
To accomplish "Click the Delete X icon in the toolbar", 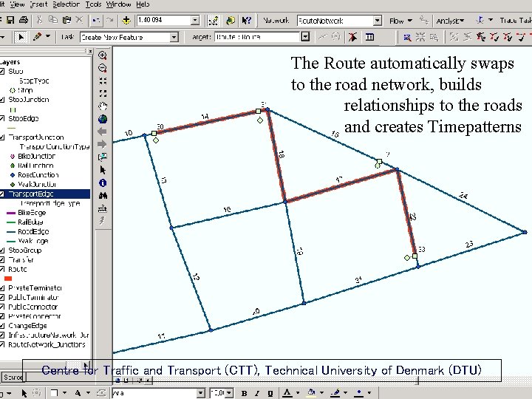I will click(x=79, y=20).
